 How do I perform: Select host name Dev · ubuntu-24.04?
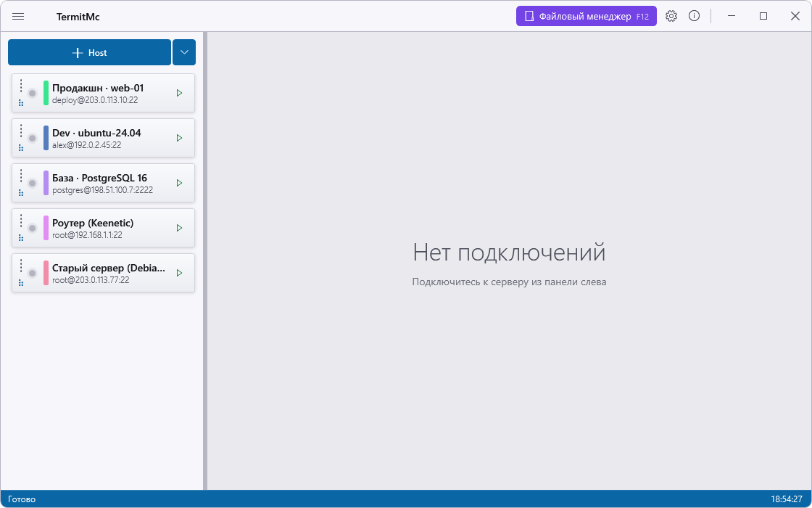[x=97, y=134]
